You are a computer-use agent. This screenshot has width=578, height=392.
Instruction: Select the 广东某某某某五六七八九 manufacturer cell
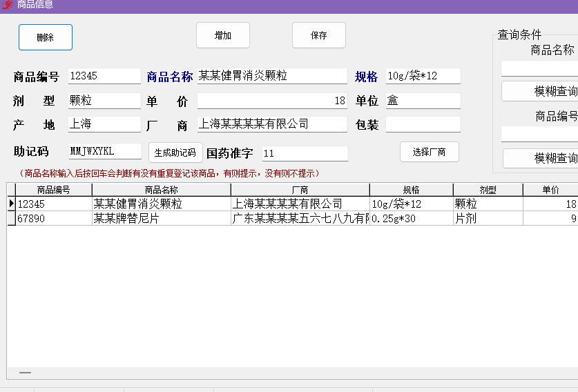[300, 218]
